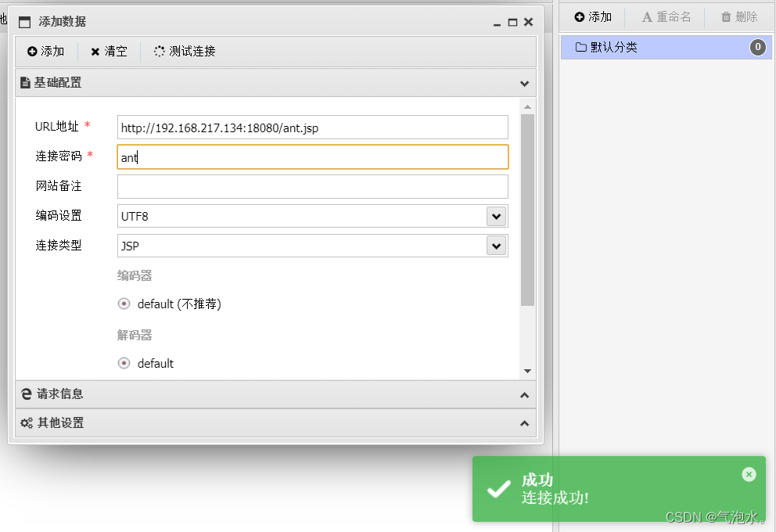Click the 添加 plus icon in dialog toolbar
776x532 pixels.
32,52
